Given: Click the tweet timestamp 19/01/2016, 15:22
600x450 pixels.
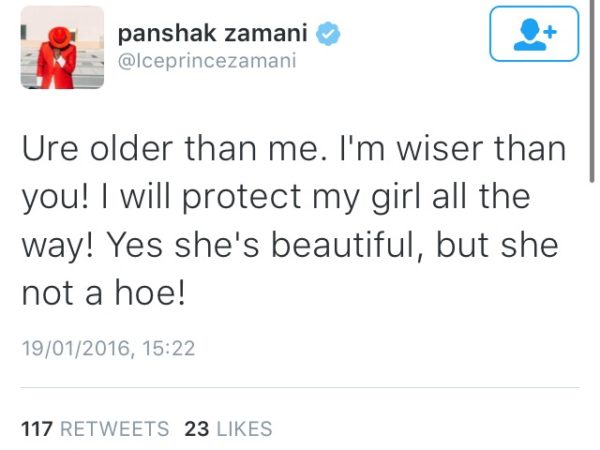Looking at the screenshot, I should pos(107,348).
